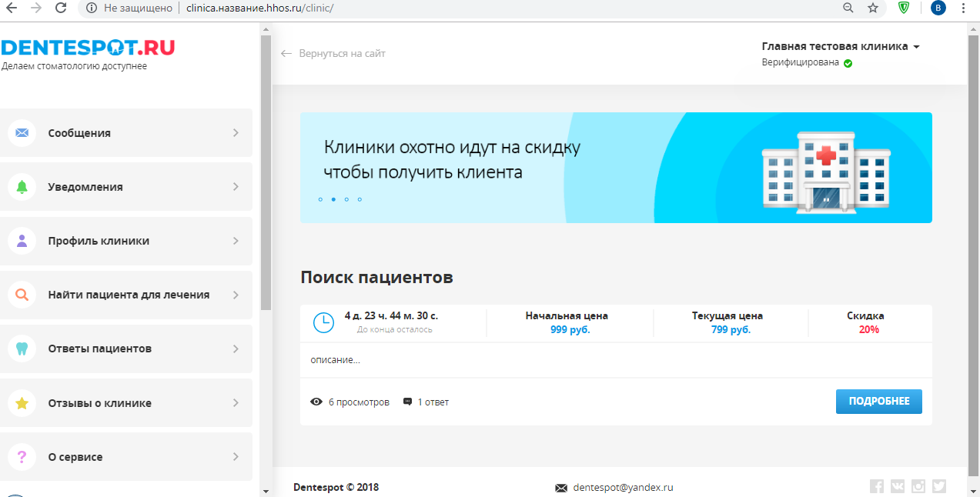Expand Найти пациента для лечения chevron
The image size is (980, 497).
(236, 295)
